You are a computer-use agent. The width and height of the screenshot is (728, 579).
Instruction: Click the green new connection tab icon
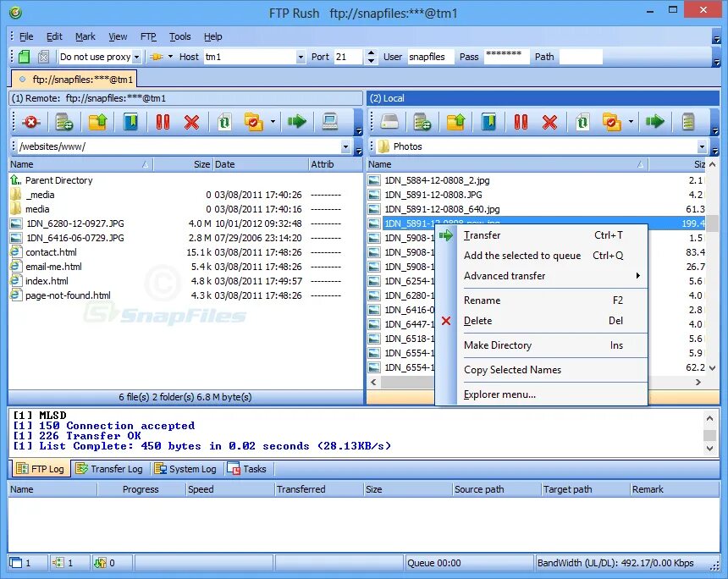tap(25, 57)
